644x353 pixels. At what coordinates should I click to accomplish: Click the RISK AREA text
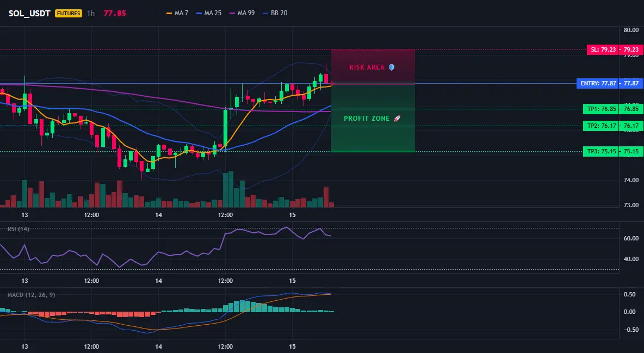tap(367, 67)
